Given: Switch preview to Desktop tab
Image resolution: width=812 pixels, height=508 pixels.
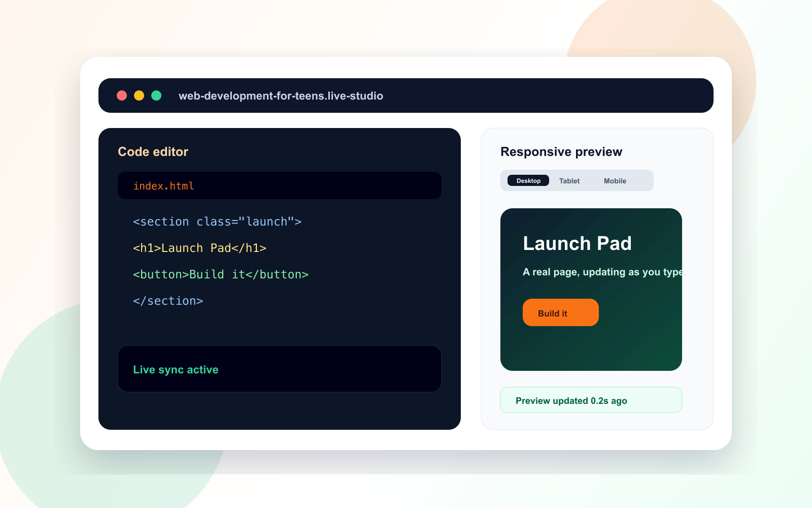Looking at the screenshot, I should [528, 181].
